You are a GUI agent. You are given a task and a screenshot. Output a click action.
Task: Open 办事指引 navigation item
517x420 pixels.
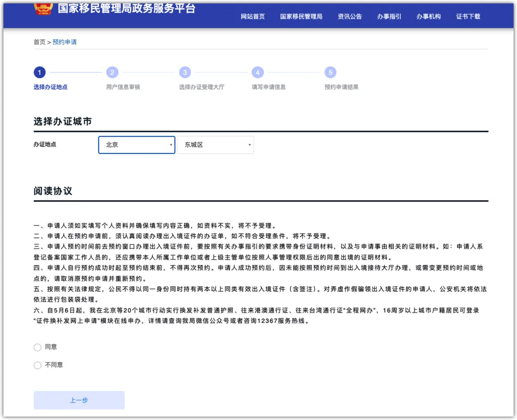[x=389, y=17]
